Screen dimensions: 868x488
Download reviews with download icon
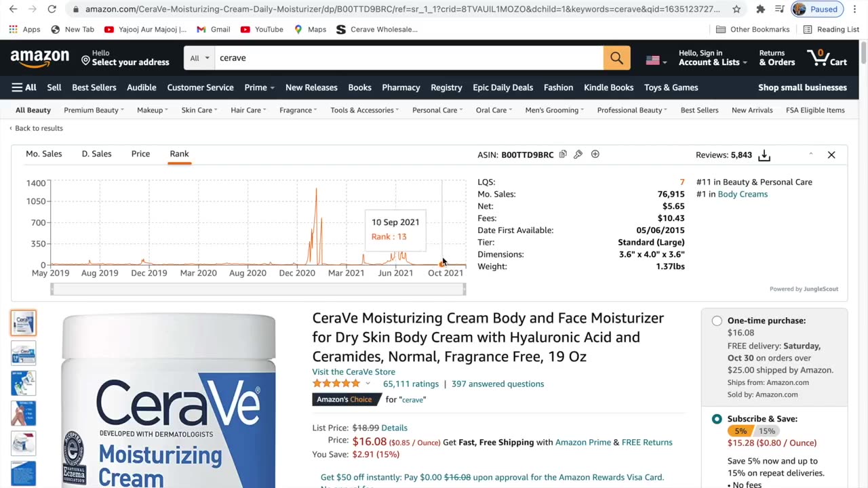(764, 155)
